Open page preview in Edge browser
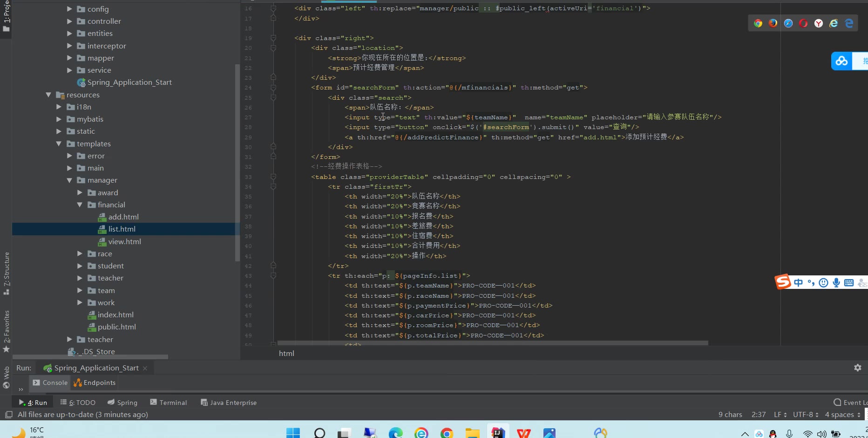The width and height of the screenshot is (868, 438). click(x=849, y=23)
